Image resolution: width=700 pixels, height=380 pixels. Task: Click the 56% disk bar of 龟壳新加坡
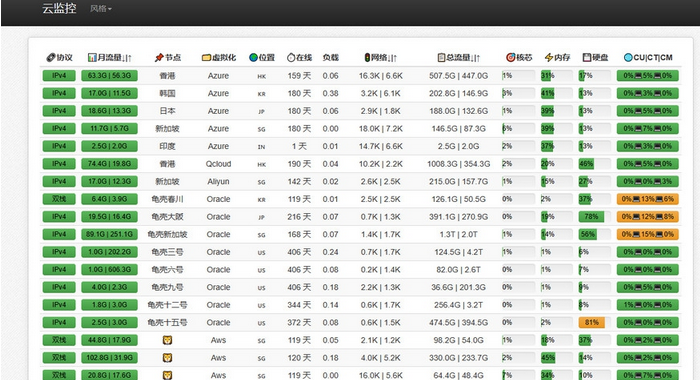pyautogui.click(x=588, y=234)
